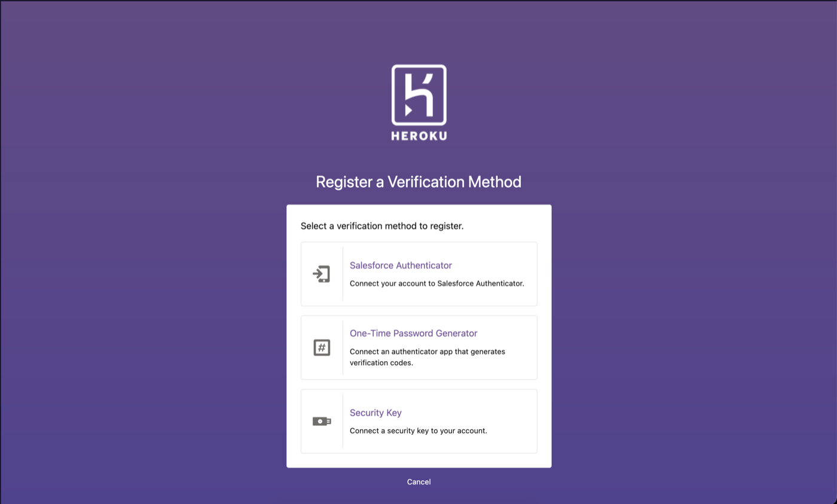Click the authenticator app codes description text
Screen dimensions: 837x504
click(427, 357)
